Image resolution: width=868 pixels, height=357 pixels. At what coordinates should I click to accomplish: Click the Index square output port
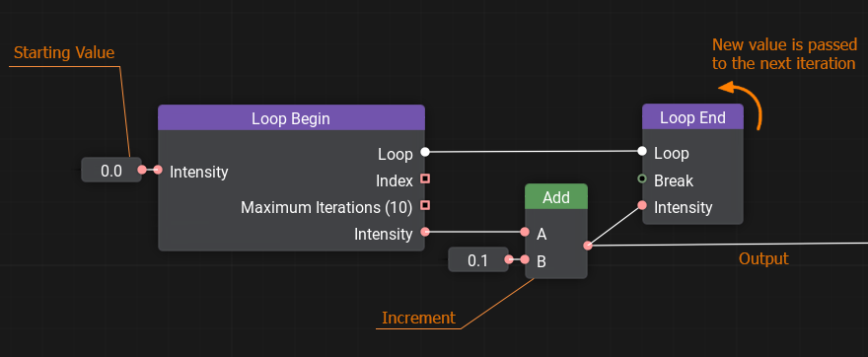(x=425, y=178)
